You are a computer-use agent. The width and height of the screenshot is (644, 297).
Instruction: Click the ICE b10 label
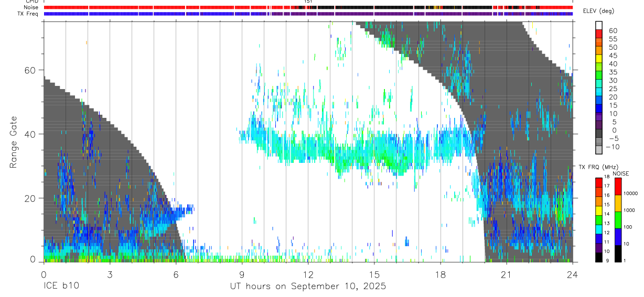click(x=61, y=286)
